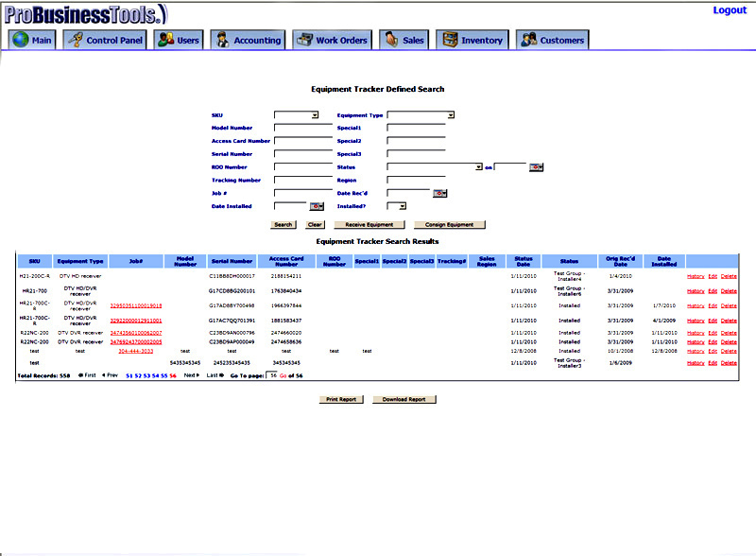Click the Special1 input field
Viewport: 756px width, 556px height.
click(x=416, y=128)
